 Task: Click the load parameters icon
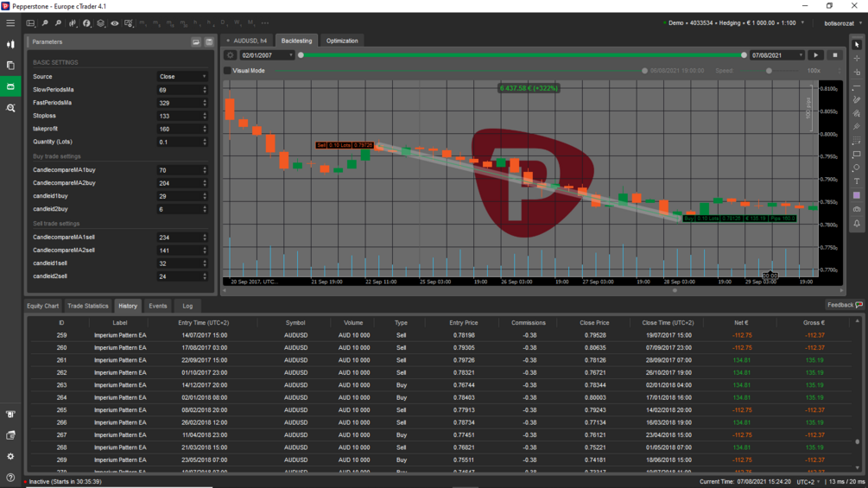(x=196, y=42)
